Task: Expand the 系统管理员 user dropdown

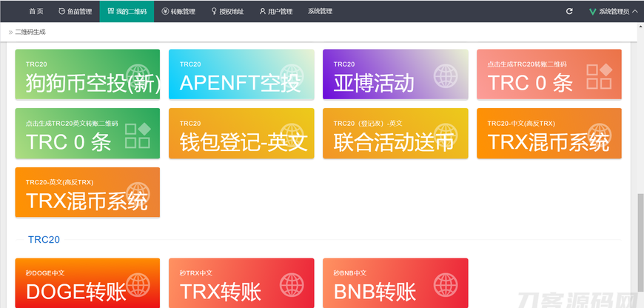Action: [x=618, y=11]
